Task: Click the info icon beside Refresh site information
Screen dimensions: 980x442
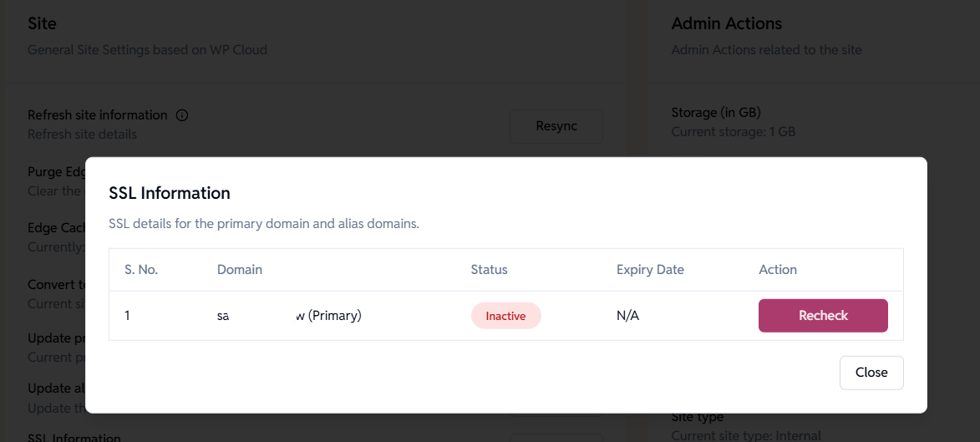Action: click(182, 115)
